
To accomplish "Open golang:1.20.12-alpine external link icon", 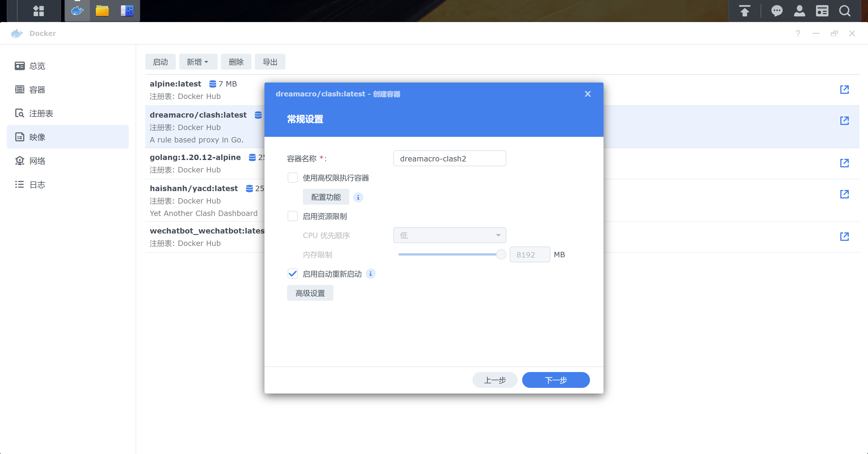I will 845,163.
